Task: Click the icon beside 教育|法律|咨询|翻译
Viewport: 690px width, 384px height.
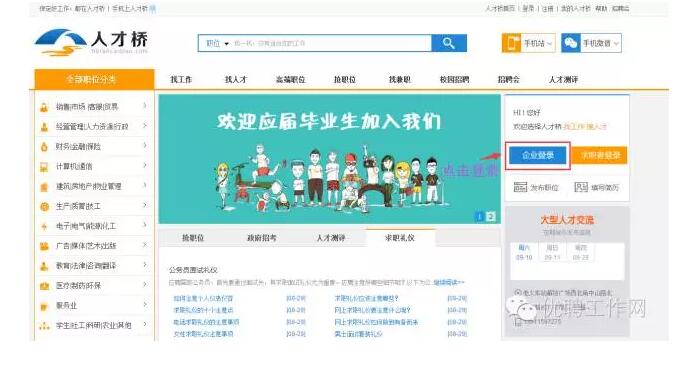Action: pyautogui.click(x=44, y=266)
